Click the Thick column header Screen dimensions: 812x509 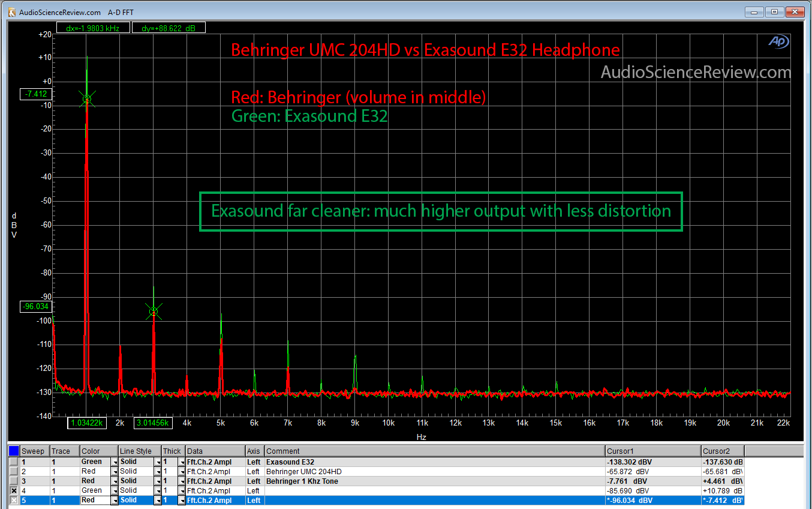coord(173,451)
